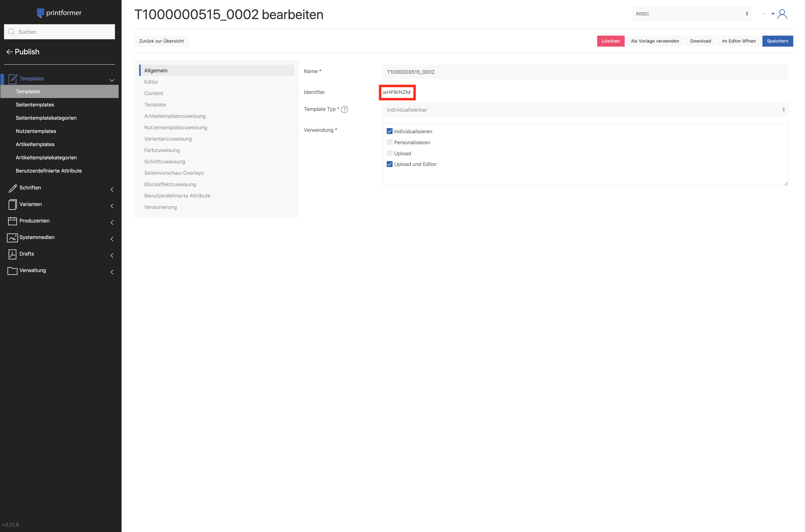Viewport: 805px width, 532px height.
Task: Open user profile icon menu
Action: pyautogui.click(x=782, y=14)
